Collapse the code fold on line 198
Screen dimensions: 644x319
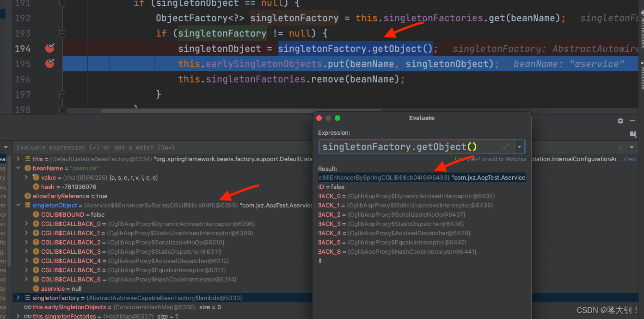click(62, 110)
